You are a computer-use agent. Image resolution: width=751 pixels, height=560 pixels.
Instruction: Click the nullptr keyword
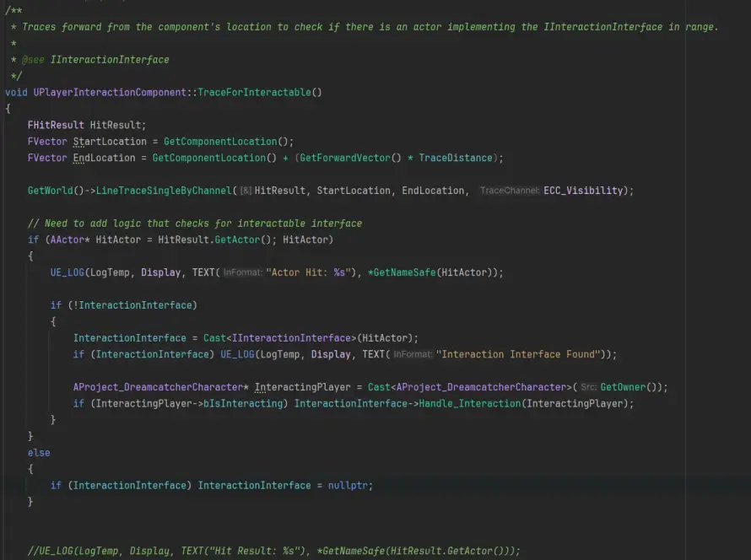349,486
